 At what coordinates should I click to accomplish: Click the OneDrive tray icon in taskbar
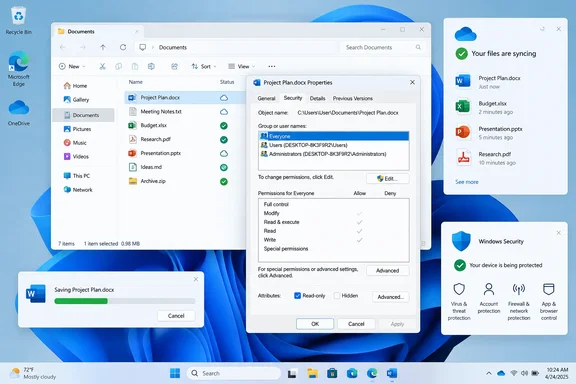(501, 373)
